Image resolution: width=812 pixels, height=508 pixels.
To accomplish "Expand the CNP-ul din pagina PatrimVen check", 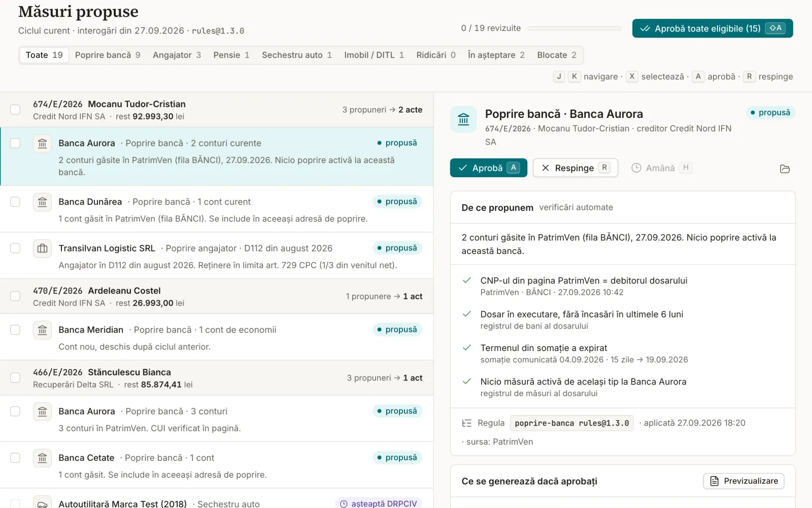I will pos(623,286).
